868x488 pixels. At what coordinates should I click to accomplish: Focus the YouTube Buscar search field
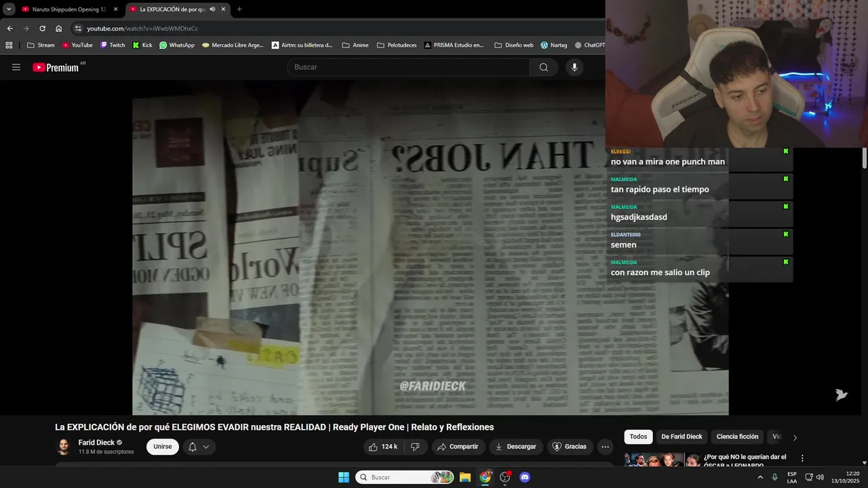coord(409,67)
